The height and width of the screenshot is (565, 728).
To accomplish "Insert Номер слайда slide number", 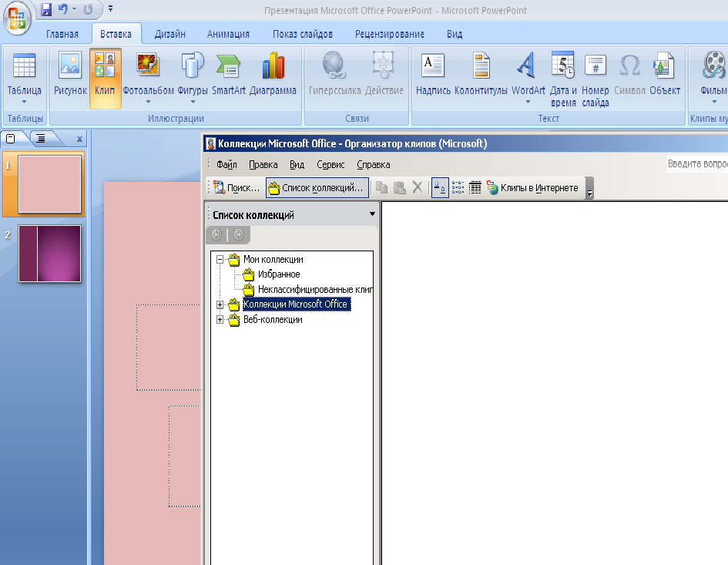I will (x=595, y=79).
